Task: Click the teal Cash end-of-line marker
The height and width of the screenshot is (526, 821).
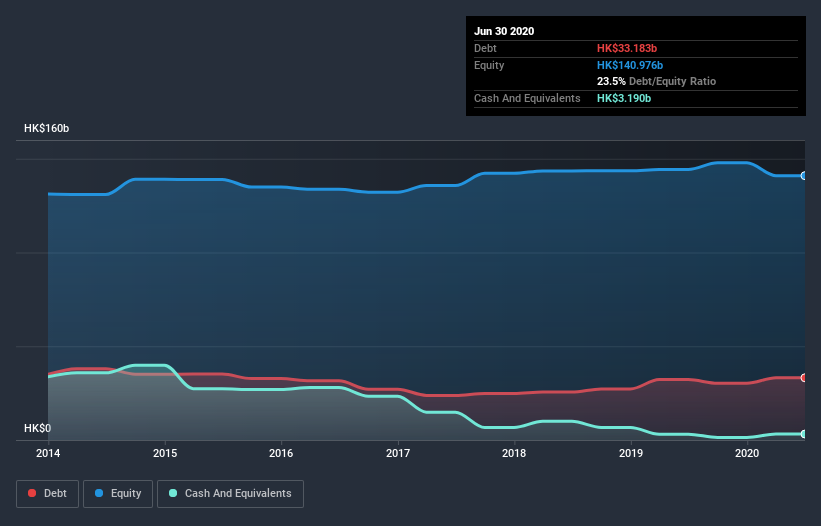Action: pyautogui.click(x=804, y=434)
